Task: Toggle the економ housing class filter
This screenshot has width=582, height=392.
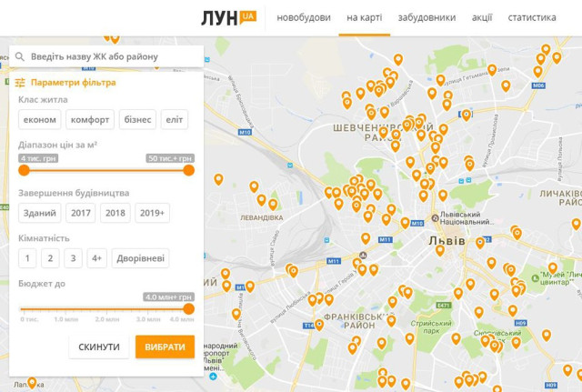Action: 40,119
